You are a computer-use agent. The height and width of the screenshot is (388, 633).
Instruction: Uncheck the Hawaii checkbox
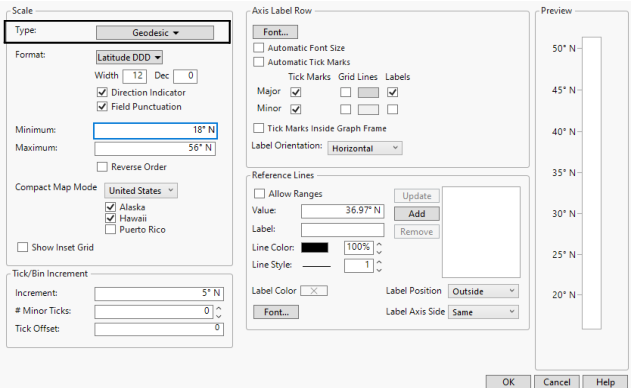(110, 218)
